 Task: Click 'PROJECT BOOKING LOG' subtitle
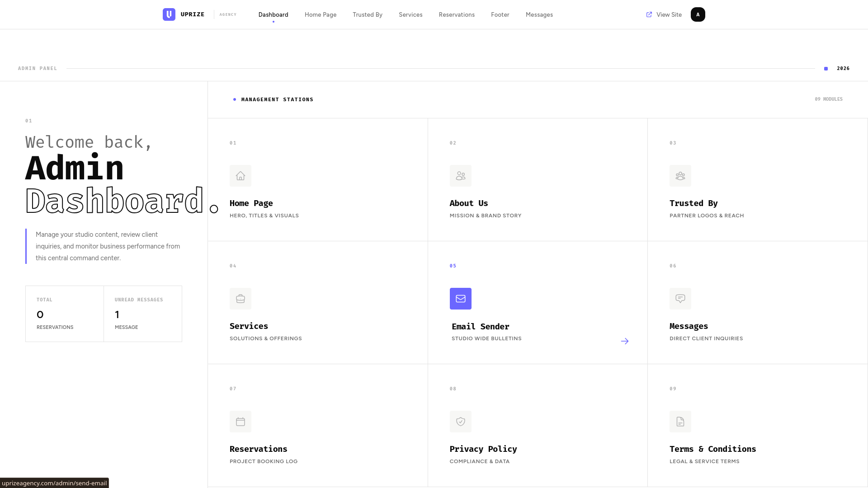tap(264, 461)
